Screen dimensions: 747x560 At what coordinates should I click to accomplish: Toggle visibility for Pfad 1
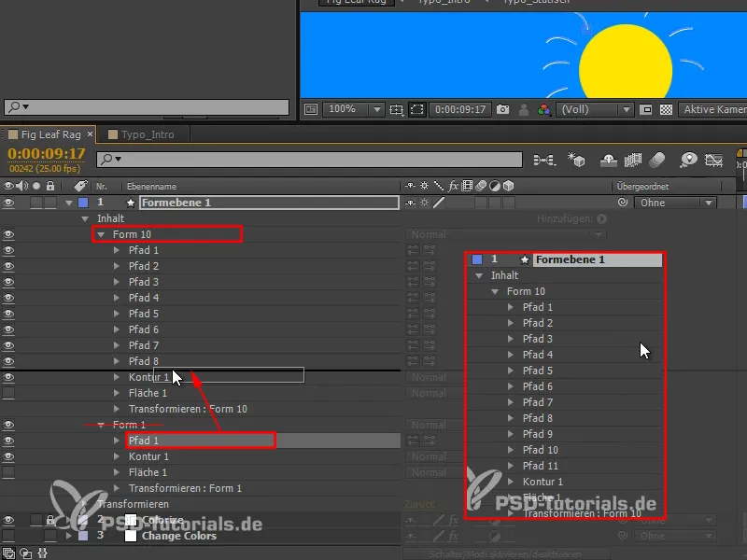pyautogui.click(x=8, y=250)
